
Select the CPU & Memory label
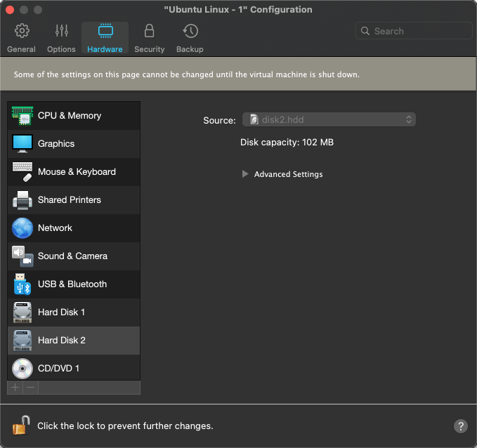pos(70,116)
